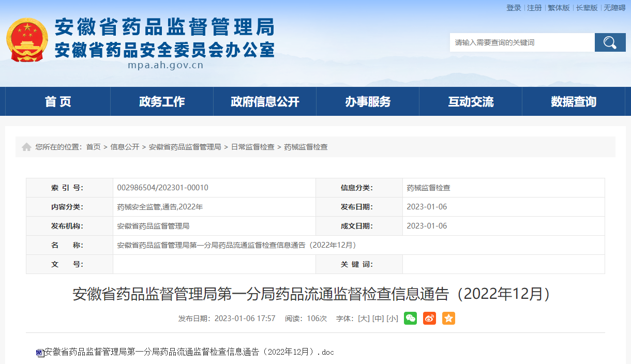Download the 2022年12月 .doc attachment
631x364 pixels.
(x=189, y=353)
